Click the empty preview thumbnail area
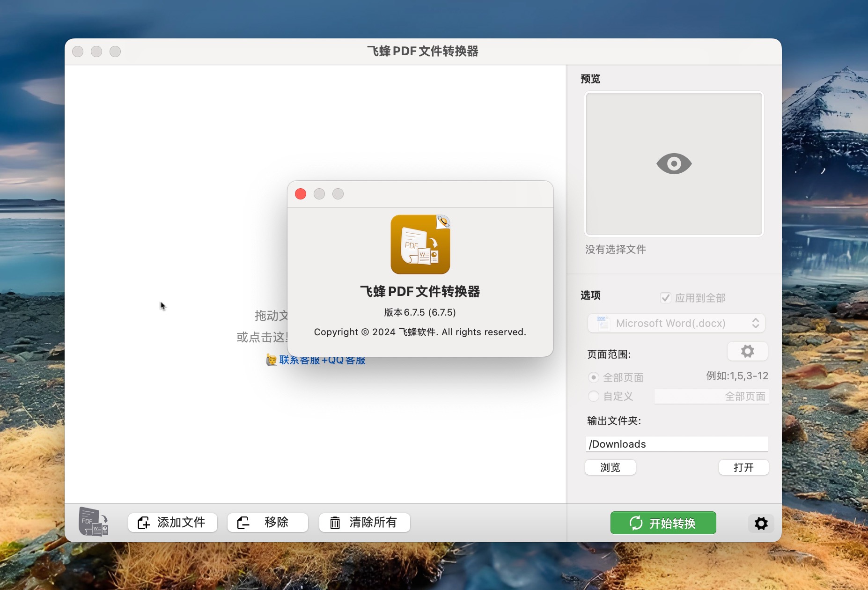 674,164
